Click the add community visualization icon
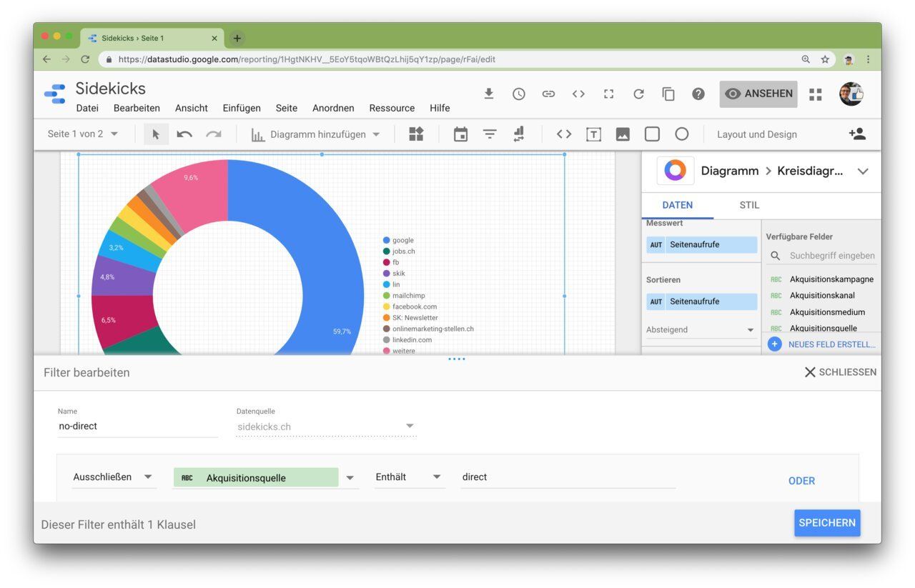Screen dimensions: 915x588 tap(416, 134)
